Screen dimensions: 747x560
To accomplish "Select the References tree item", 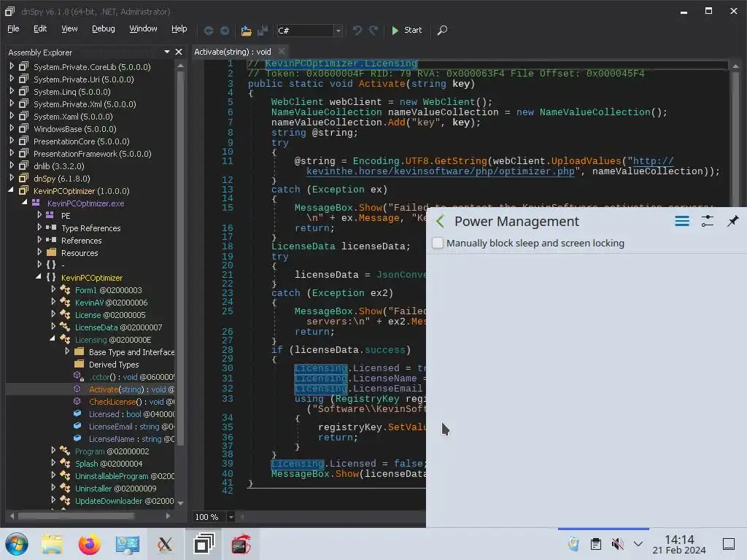I will (x=82, y=241).
